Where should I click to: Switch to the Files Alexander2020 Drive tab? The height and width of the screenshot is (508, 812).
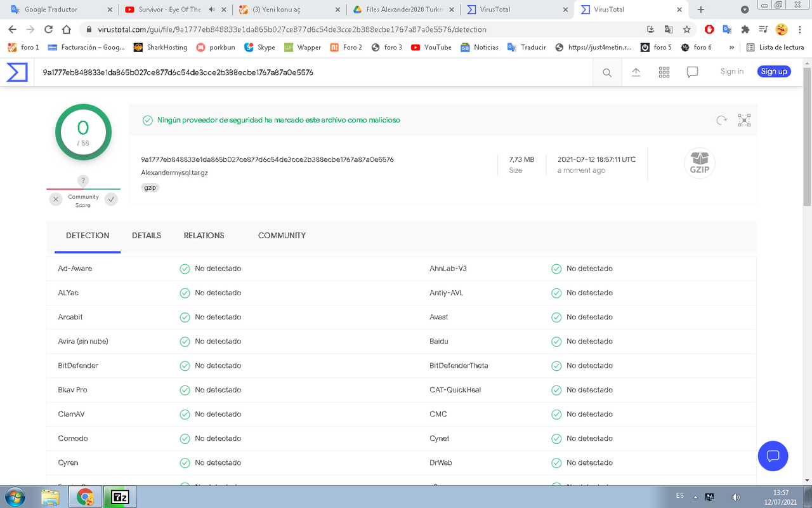pyautogui.click(x=404, y=10)
